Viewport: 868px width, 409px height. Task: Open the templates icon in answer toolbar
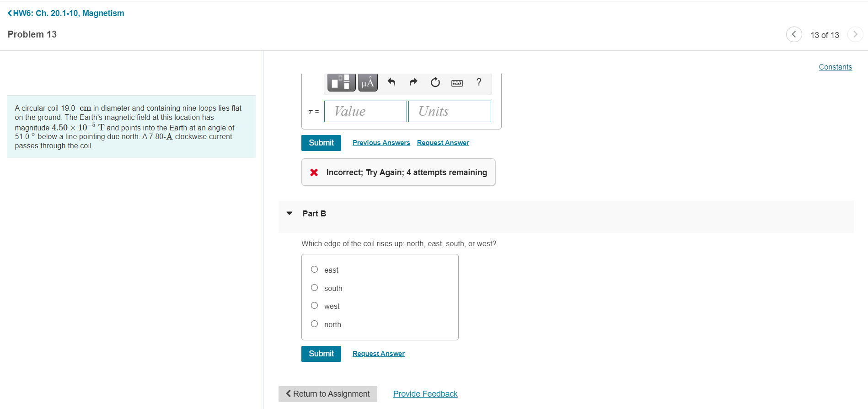click(x=341, y=82)
